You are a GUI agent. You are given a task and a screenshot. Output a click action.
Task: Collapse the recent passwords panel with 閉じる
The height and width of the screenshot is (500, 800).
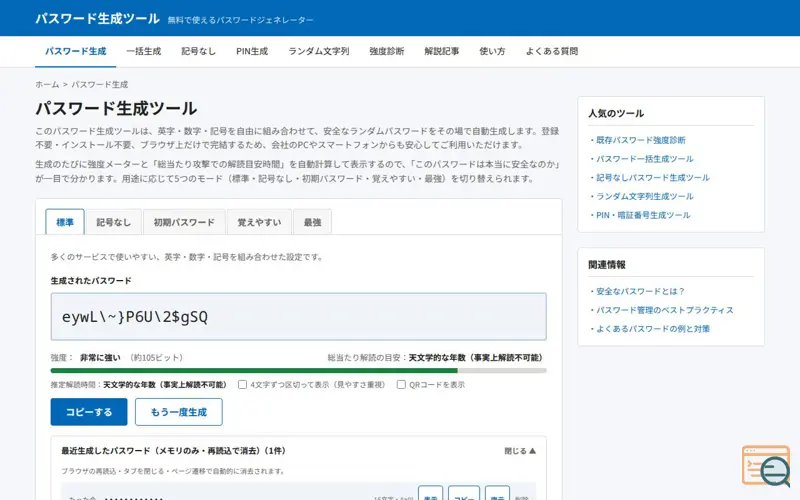coord(520,451)
